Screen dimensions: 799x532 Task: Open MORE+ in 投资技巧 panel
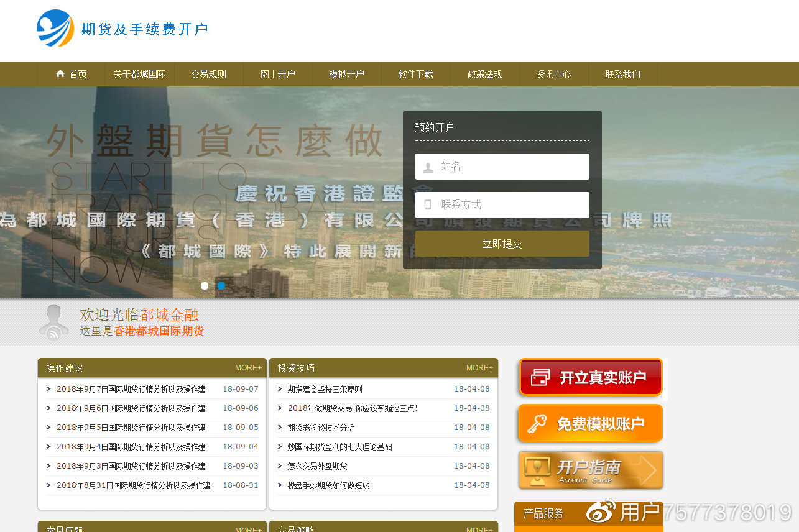(479, 368)
